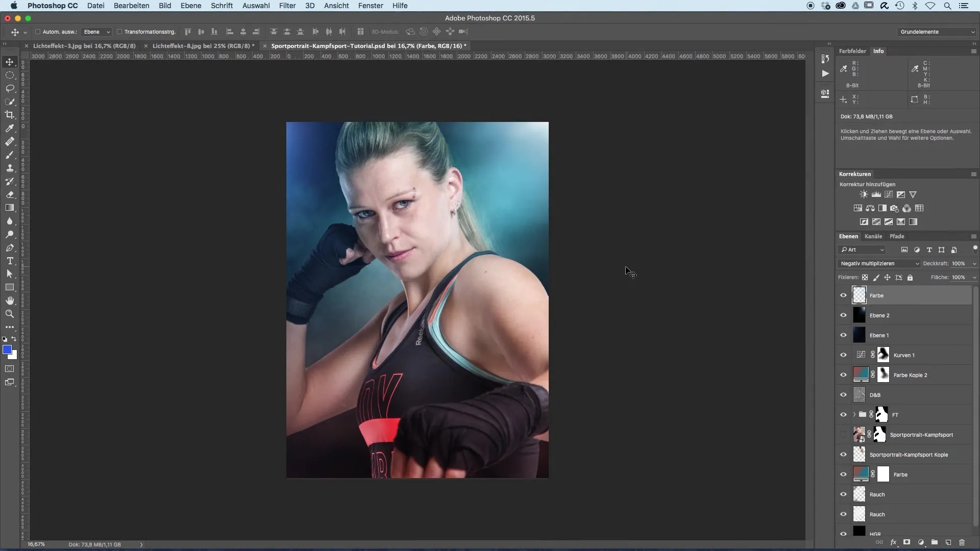Screen dimensions: 980x551
Task: Switch to Lichteffekt-3.jpg document tab
Action: tap(84, 46)
